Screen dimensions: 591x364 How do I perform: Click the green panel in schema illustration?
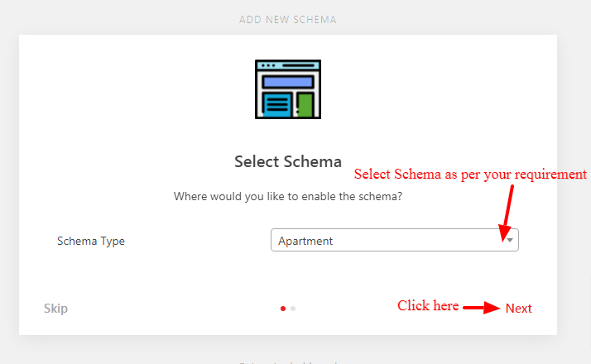(x=305, y=105)
